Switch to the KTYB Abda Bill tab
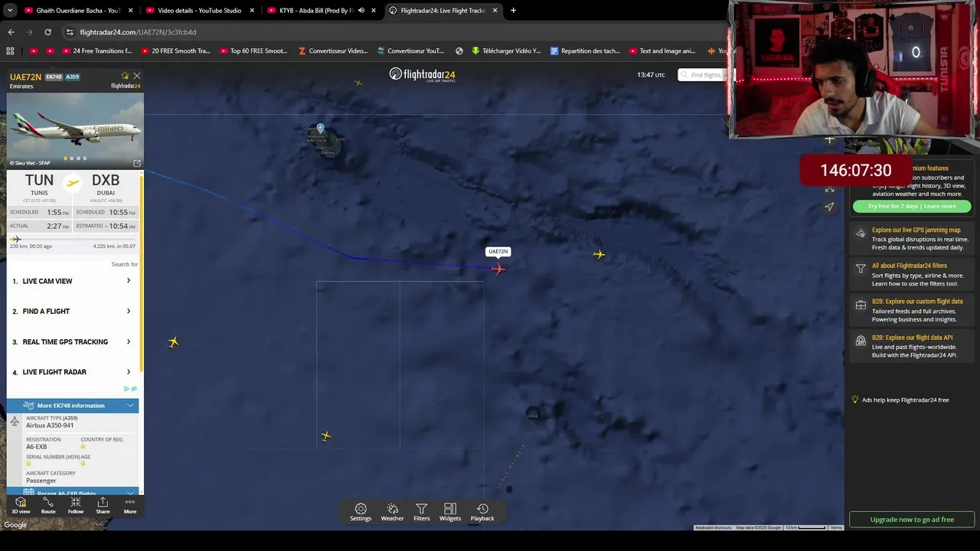This screenshot has width=980, height=551. tap(320, 11)
